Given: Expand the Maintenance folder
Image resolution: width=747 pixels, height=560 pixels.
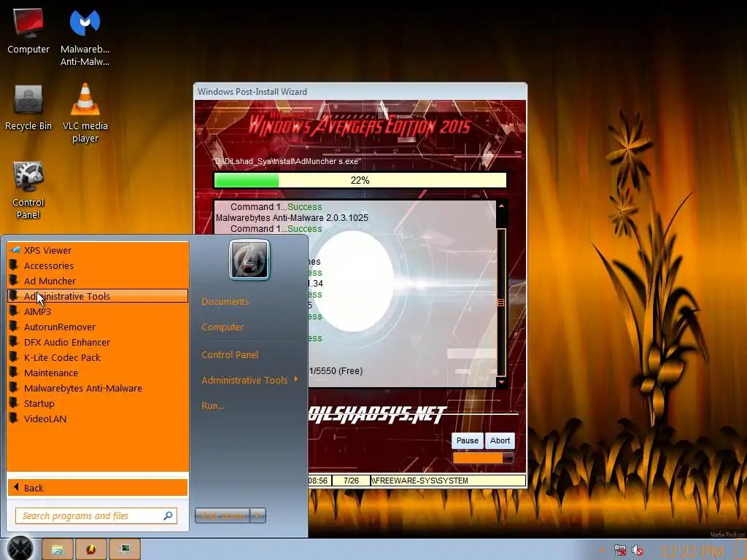Looking at the screenshot, I should (x=98, y=373).
